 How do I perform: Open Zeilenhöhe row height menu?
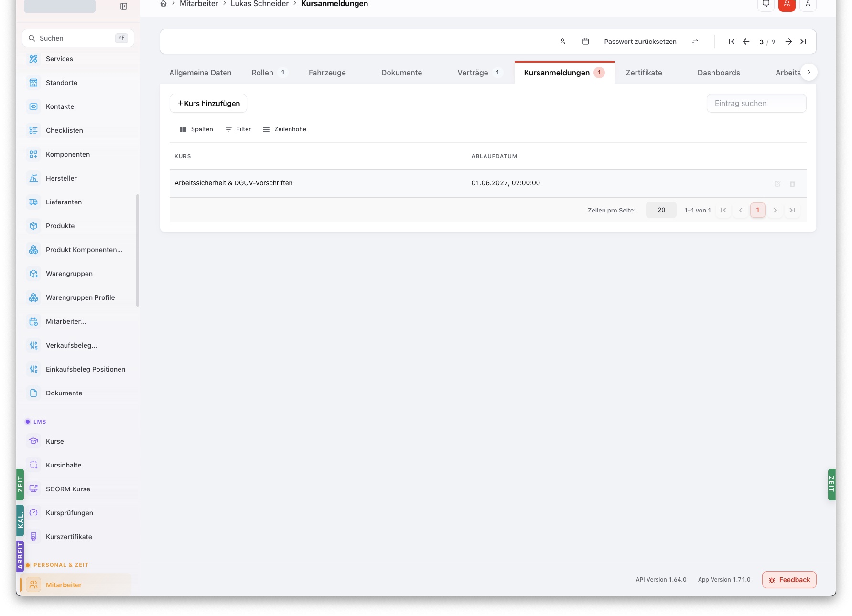click(285, 129)
